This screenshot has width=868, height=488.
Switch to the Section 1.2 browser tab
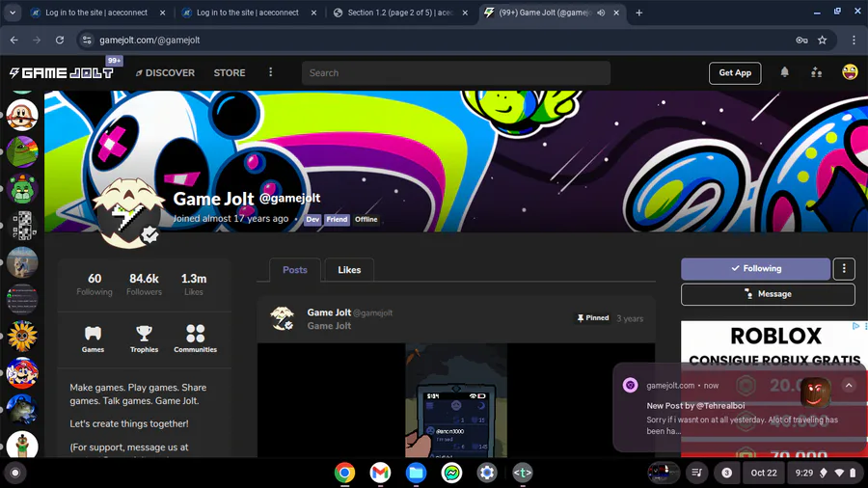tap(401, 13)
